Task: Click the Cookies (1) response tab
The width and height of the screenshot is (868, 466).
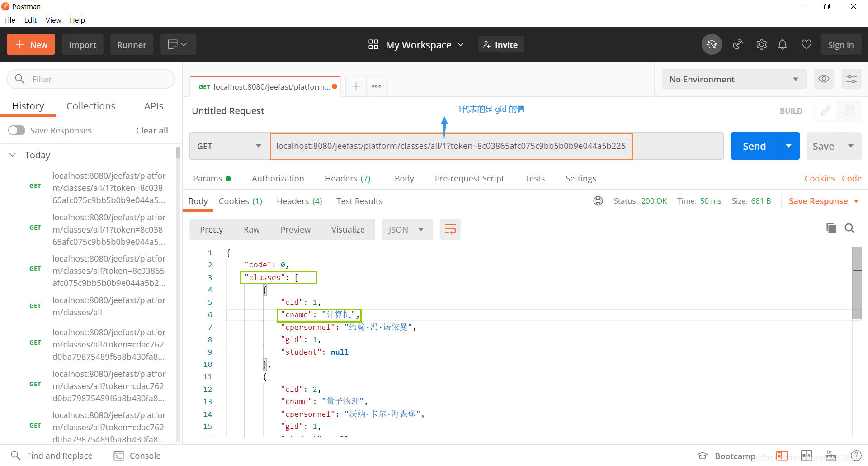Action: pyautogui.click(x=241, y=201)
